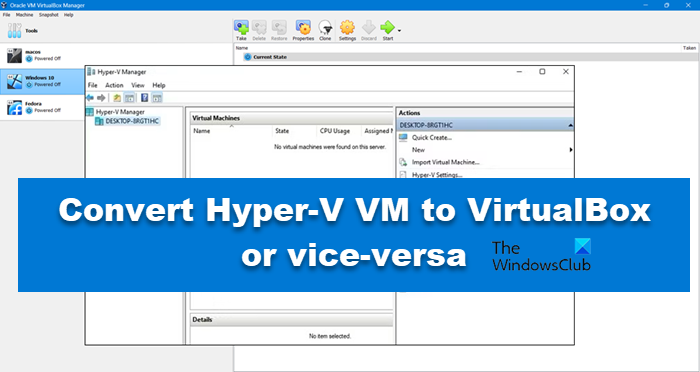
Task: Open Hyper-V Manager View menu
Action: tap(138, 85)
